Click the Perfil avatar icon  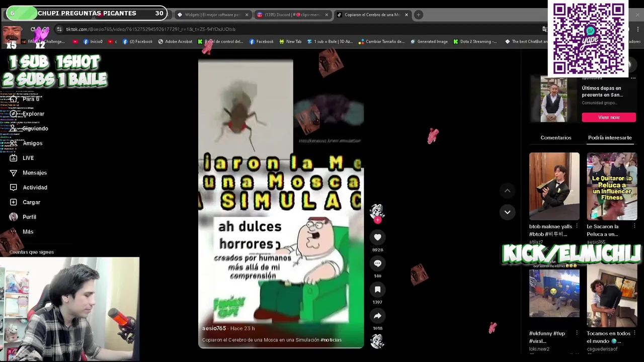(14, 217)
